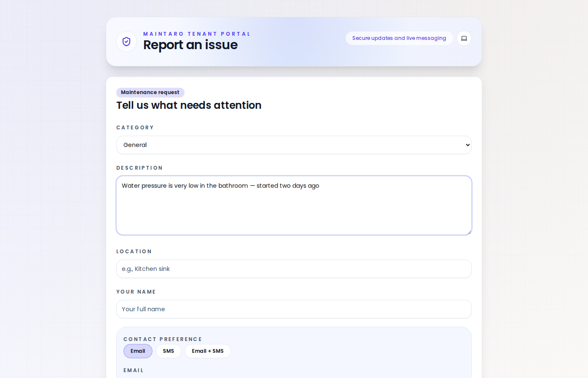Click the Report an issue heading
Image resolution: width=588 pixels, height=378 pixels.
[190, 45]
